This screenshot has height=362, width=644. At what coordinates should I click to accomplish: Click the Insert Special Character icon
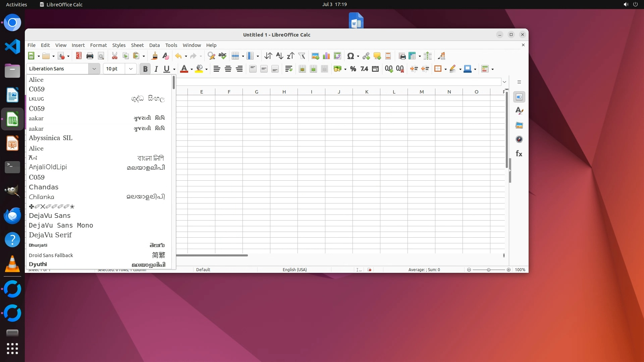351,56
